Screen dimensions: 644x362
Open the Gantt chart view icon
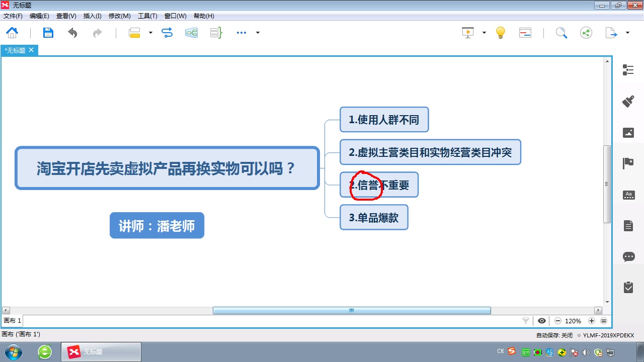[525, 33]
